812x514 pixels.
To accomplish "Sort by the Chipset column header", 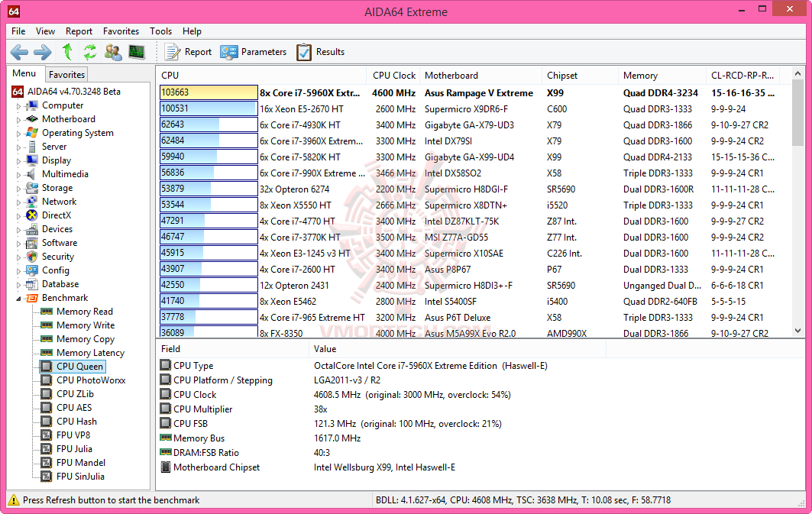I will 580,75.
